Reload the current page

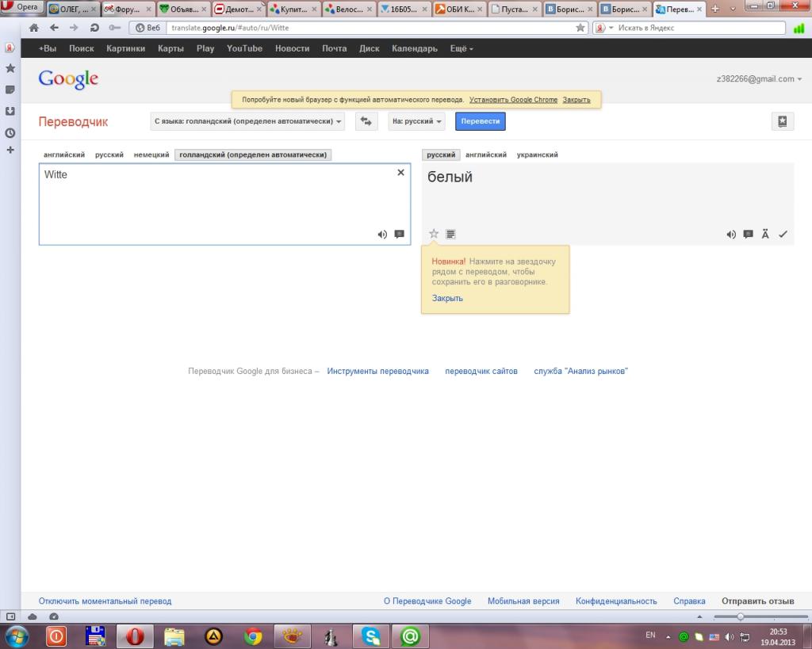tap(94, 28)
